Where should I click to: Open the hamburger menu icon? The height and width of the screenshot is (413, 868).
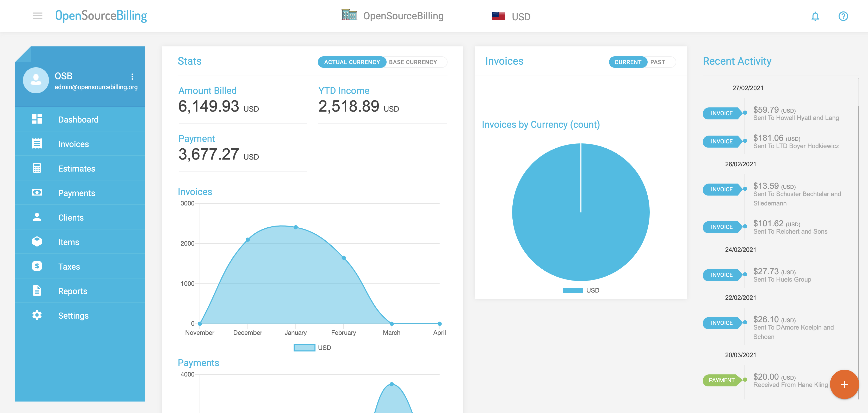(x=38, y=16)
